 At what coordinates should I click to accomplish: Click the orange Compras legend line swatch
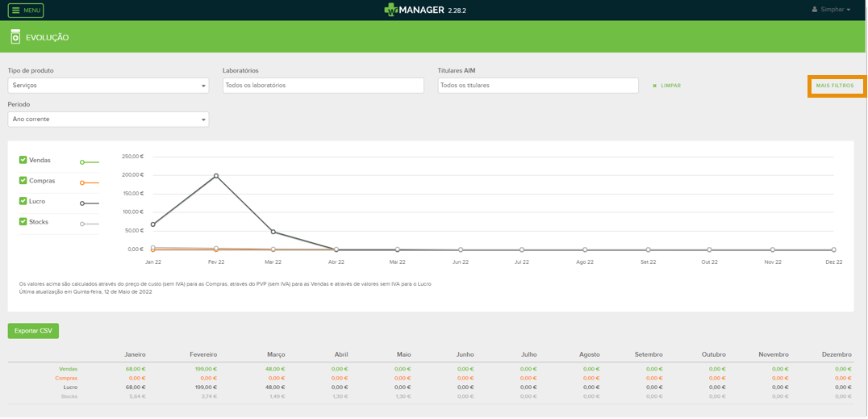pyautogui.click(x=89, y=183)
